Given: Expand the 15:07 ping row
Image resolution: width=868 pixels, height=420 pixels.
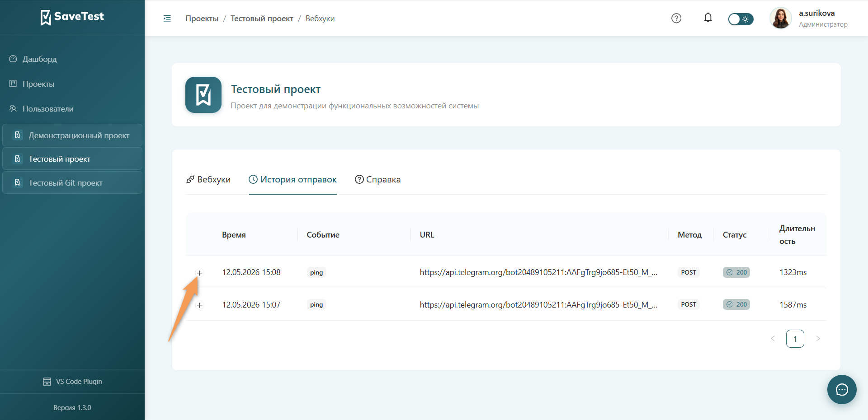Looking at the screenshot, I should point(199,305).
